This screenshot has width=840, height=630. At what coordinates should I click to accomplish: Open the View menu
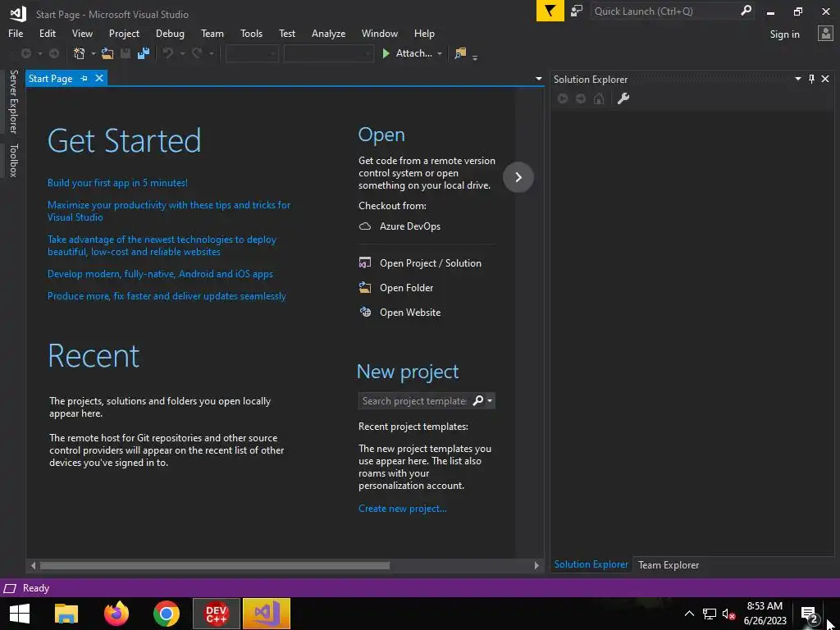[x=82, y=33]
